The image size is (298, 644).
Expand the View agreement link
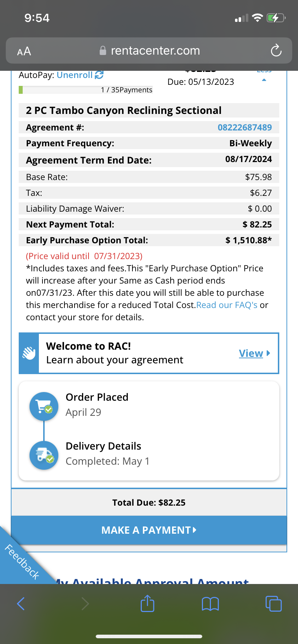coord(254,353)
